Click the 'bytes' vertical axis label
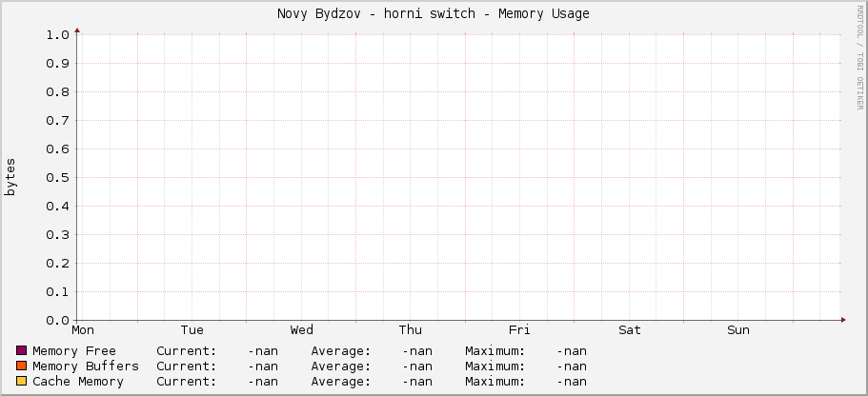Viewport: 868px width, 396px height. coord(10,177)
